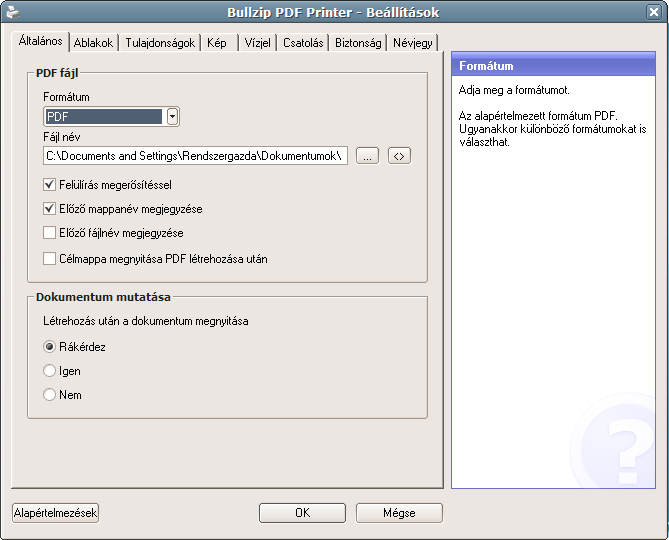Go to the Csatolás tab
This screenshot has height=540, width=669.
pyautogui.click(x=303, y=43)
